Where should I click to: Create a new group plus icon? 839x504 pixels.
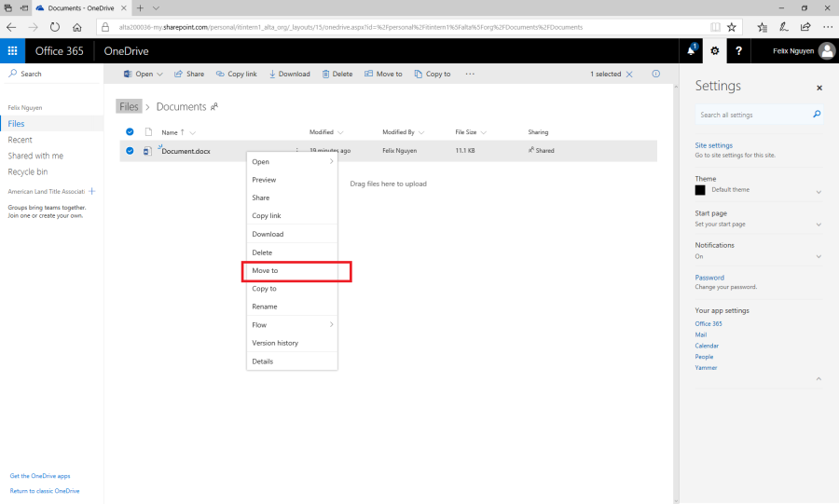pyautogui.click(x=92, y=191)
